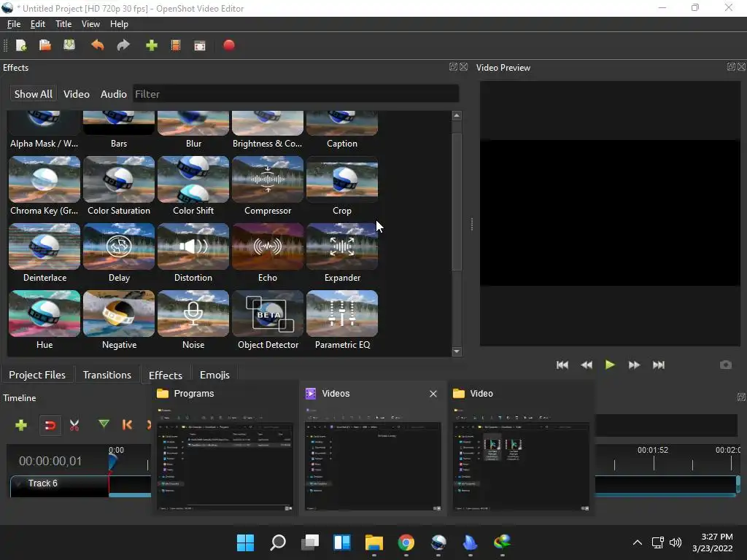Screen dimensions: 747x560
Task: Show only Audio effects
Action: (x=113, y=94)
